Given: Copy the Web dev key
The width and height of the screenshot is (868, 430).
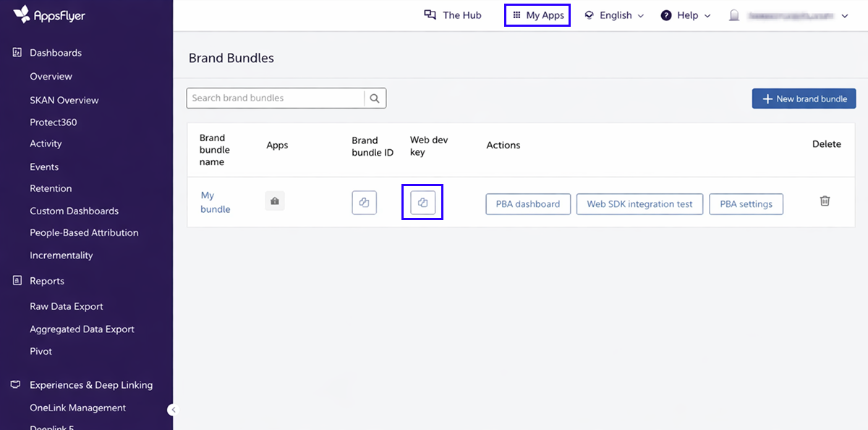Looking at the screenshot, I should click(x=422, y=203).
